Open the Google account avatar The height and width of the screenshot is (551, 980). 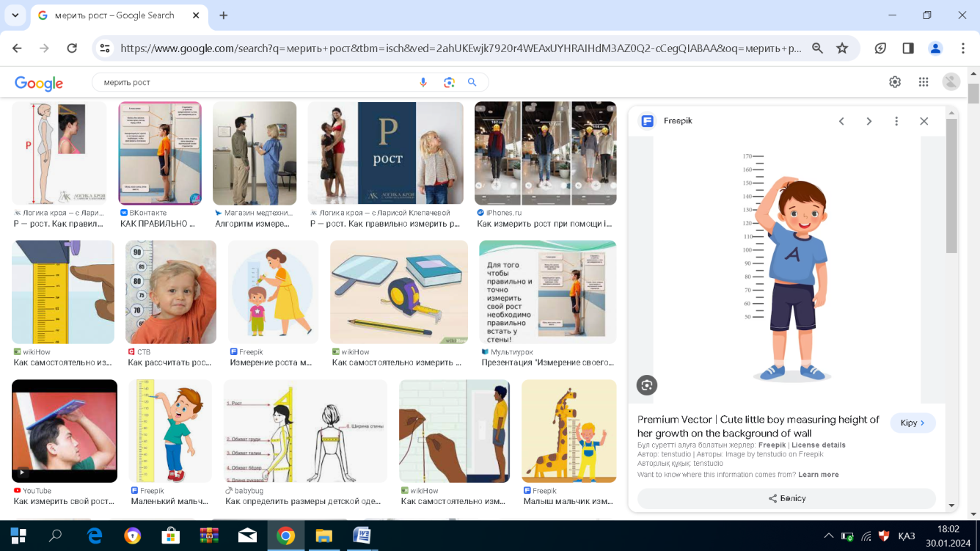951,82
